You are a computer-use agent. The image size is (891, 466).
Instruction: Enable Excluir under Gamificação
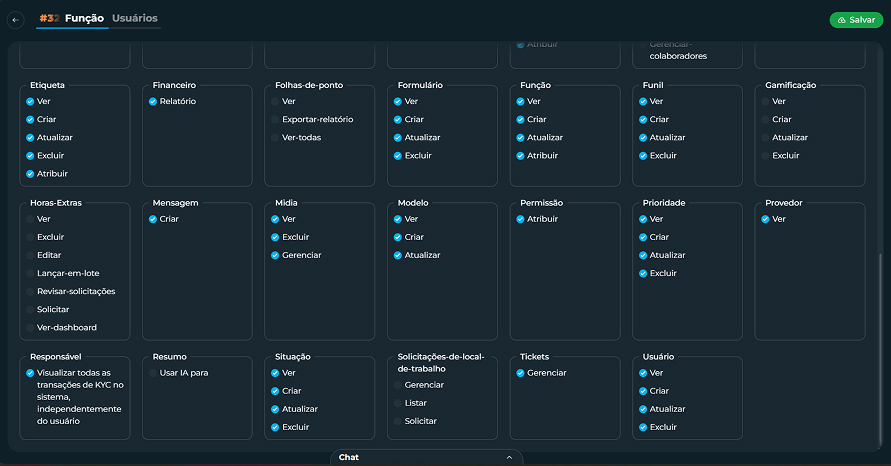click(x=765, y=156)
